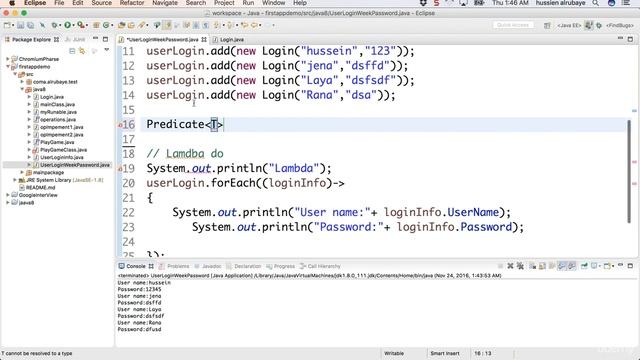This screenshot has height=360, width=640.
Task: Toggle Mark Occurrences highlighter icon
Action: [x=167, y=25]
